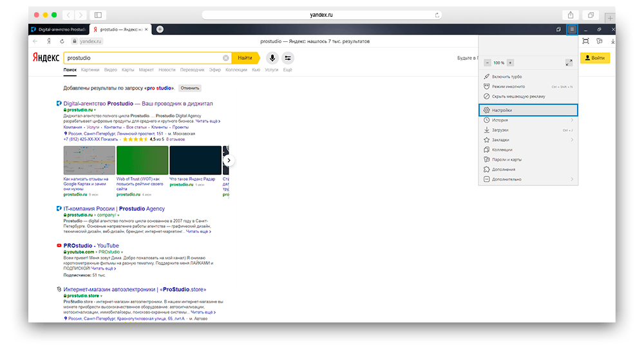Switch to Переводчик search tab
The width and height of the screenshot is (644, 354).
click(192, 70)
